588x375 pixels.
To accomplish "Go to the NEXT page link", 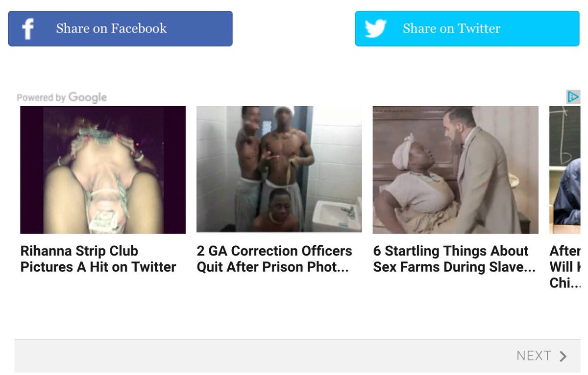I will point(534,356).
